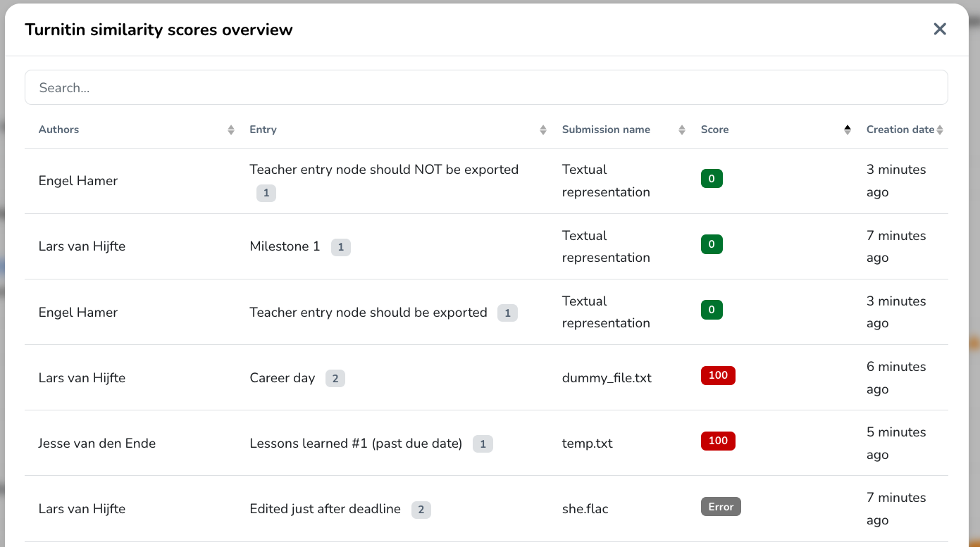The width and height of the screenshot is (980, 547).
Task: Click badge 2 next to Edited just after deadline
Action: (x=421, y=510)
